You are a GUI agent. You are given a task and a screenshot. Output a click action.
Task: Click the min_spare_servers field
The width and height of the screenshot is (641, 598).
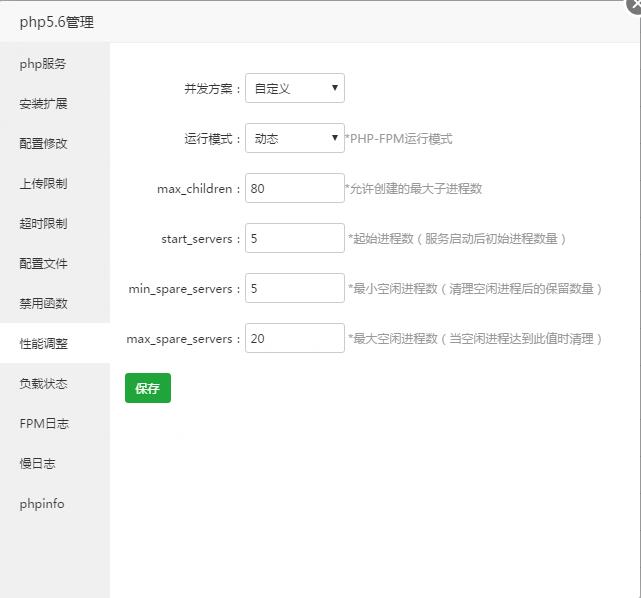294,288
